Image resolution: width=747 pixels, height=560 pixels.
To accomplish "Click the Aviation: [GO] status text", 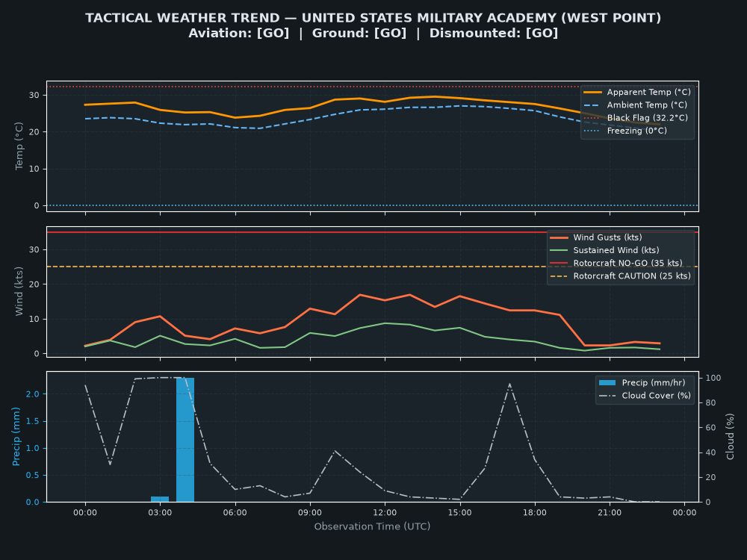I will coord(239,34).
